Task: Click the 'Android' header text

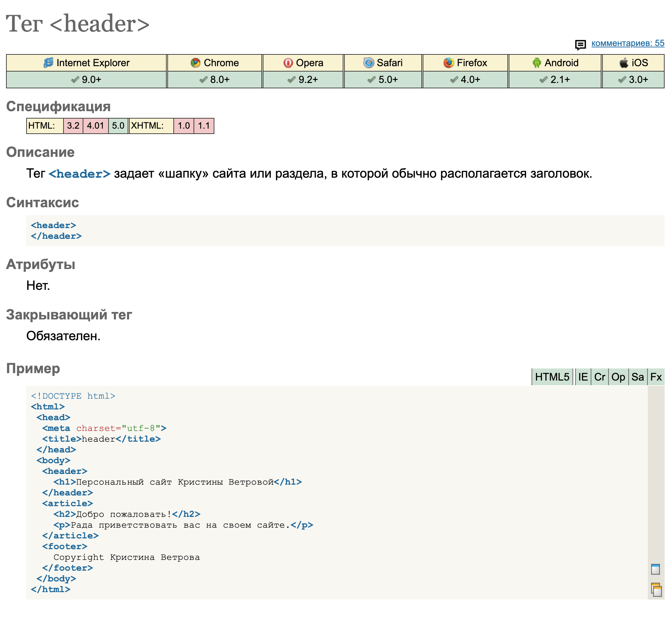Action: [561, 63]
